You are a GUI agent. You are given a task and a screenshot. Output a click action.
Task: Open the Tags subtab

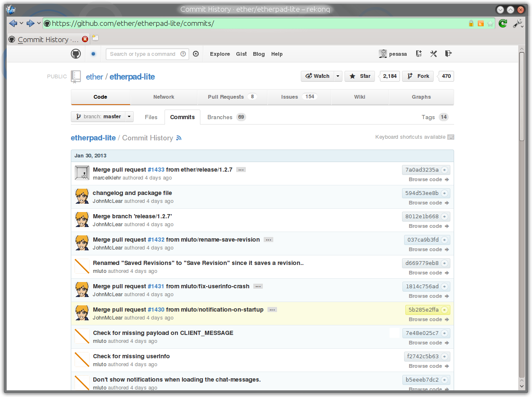coord(435,117)
